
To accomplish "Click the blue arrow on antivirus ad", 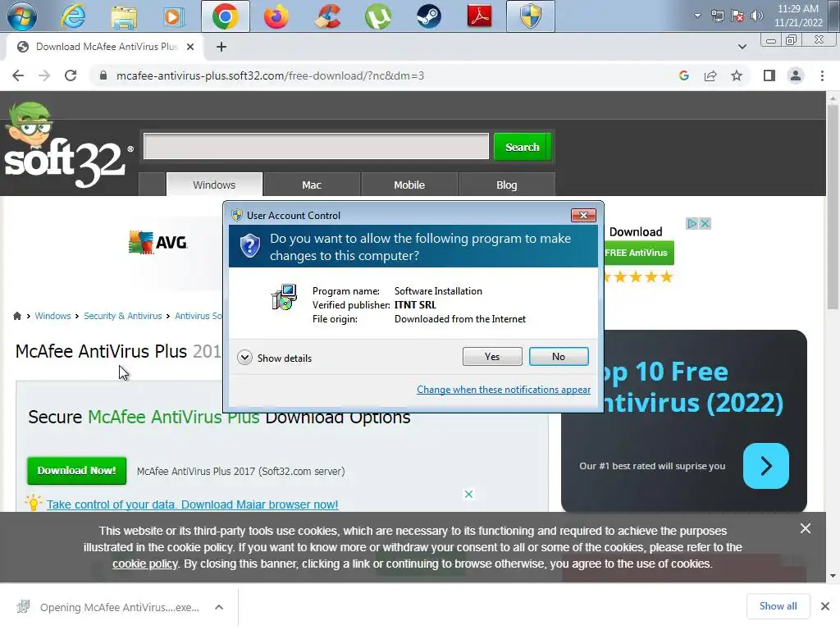I will pos(765,466).
